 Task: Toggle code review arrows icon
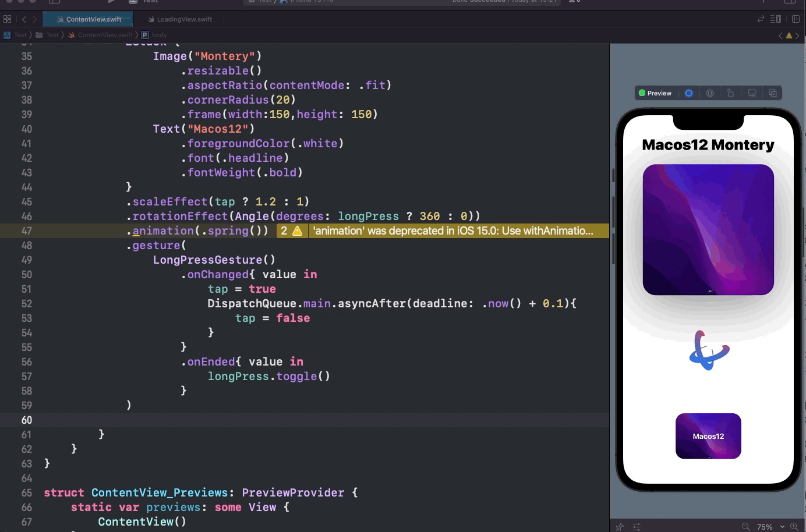pos(761,19)
